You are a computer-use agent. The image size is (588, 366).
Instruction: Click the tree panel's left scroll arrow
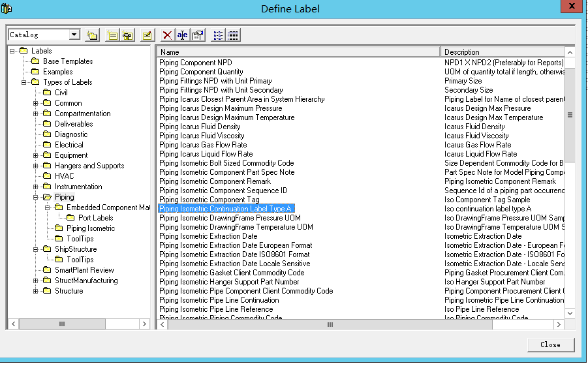13,324
